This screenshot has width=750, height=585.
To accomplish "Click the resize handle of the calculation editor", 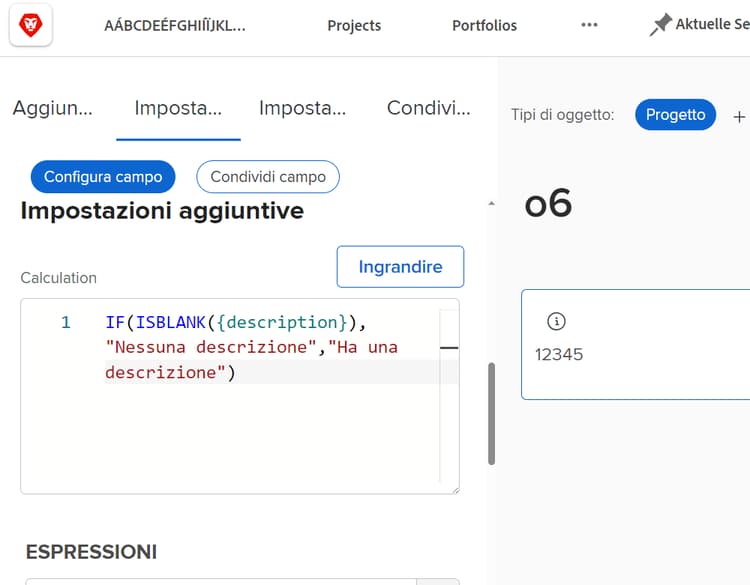I will pos(455,489).
